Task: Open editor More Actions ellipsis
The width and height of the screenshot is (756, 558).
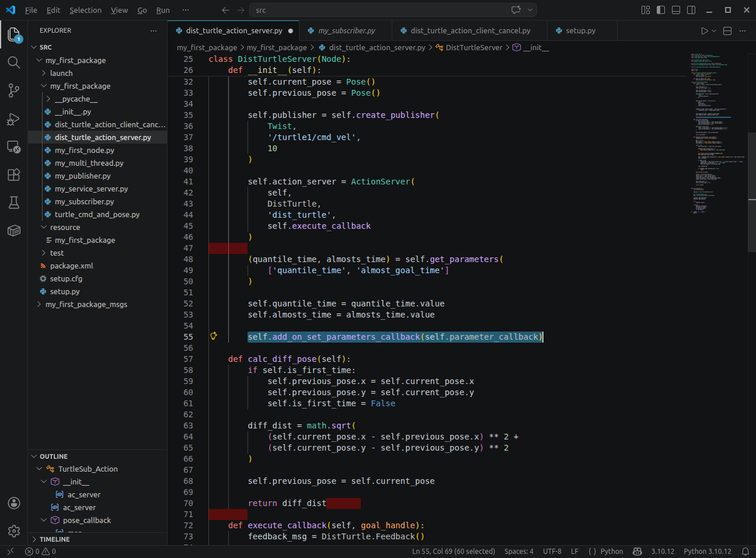Action: [743, 31]
